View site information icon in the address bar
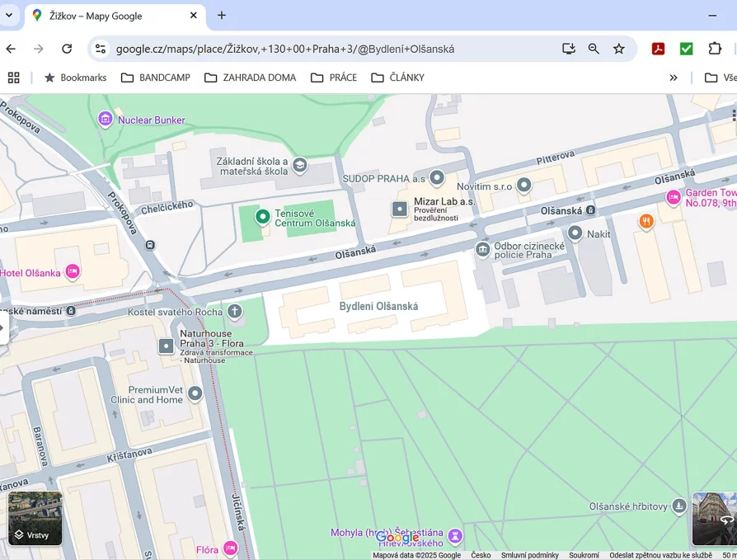 click(100, 49)
